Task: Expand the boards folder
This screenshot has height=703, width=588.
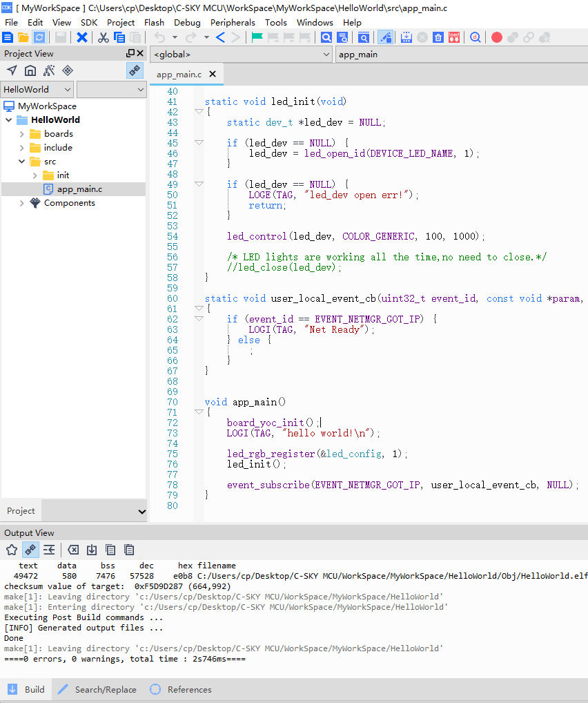Action: coord(21,133)
